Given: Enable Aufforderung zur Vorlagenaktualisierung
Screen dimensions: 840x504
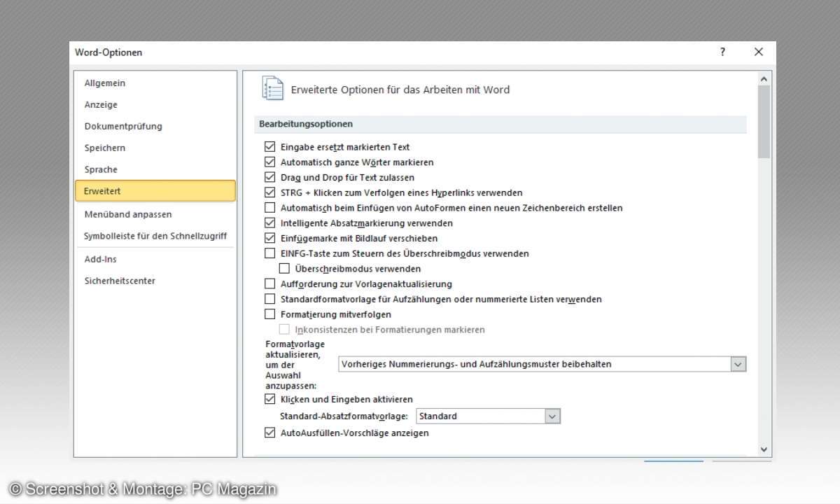Looking at the screenshot, I should [269, 284].
